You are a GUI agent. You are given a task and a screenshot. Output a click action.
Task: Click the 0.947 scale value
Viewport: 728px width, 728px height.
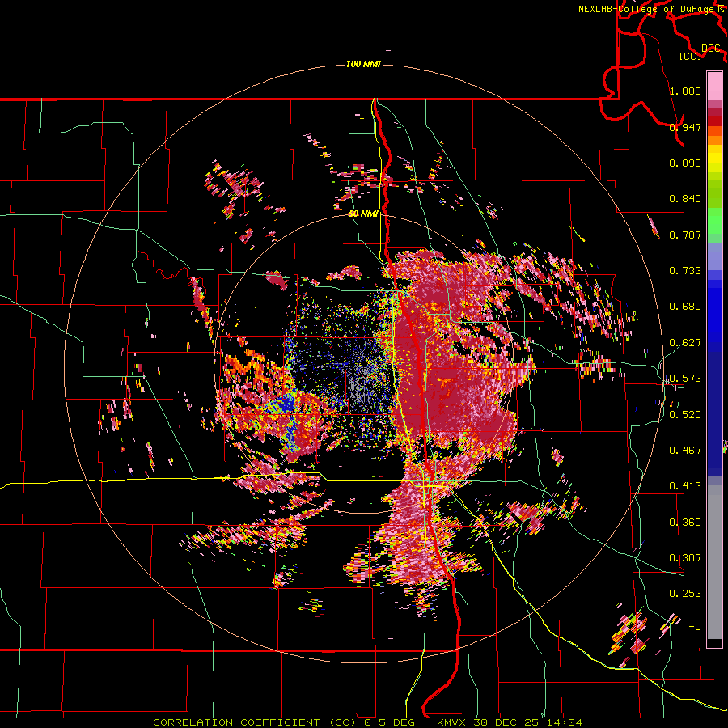[685, 127]
